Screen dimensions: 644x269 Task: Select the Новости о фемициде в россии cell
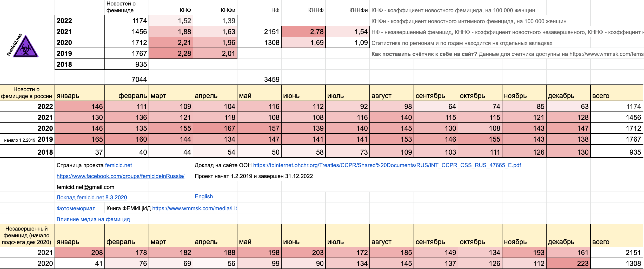pyautogui.click(x=27, y=93)
